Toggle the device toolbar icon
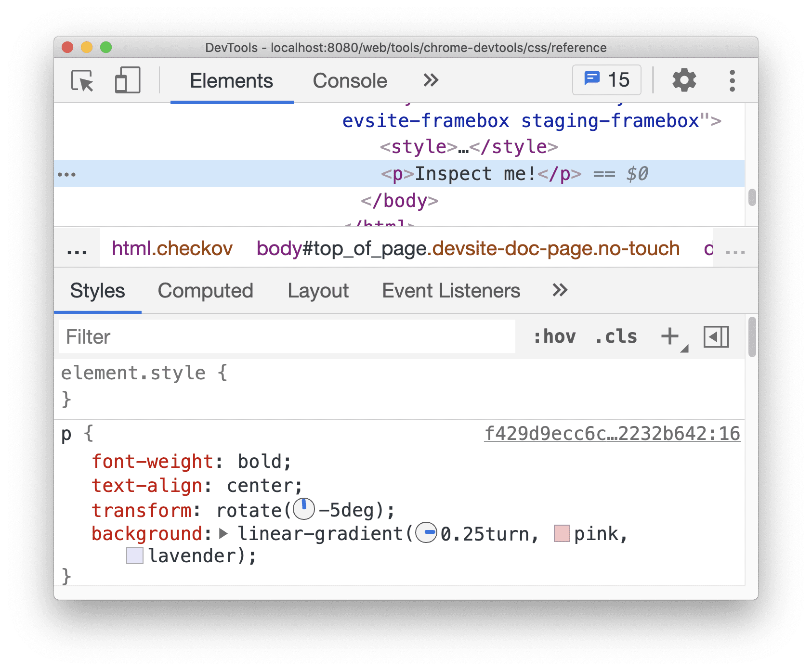Screen dimensions: 812x671 (127, 80)
